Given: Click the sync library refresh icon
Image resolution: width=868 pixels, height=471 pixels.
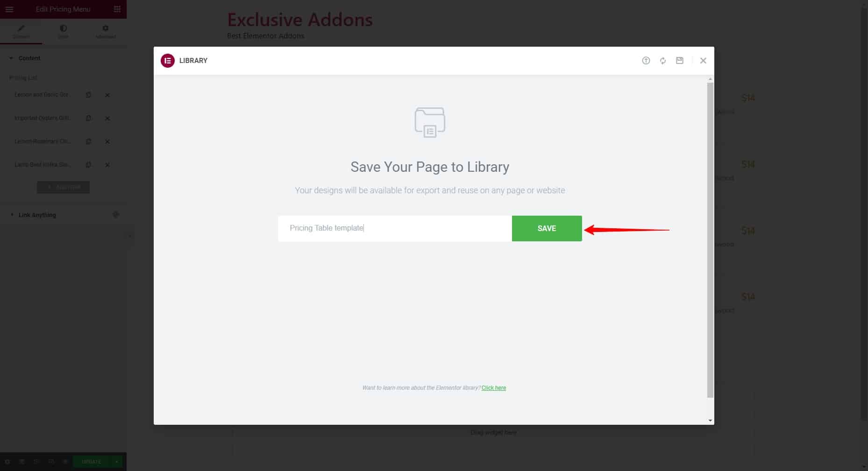Looking at the screenshot, I should (662, 61).
